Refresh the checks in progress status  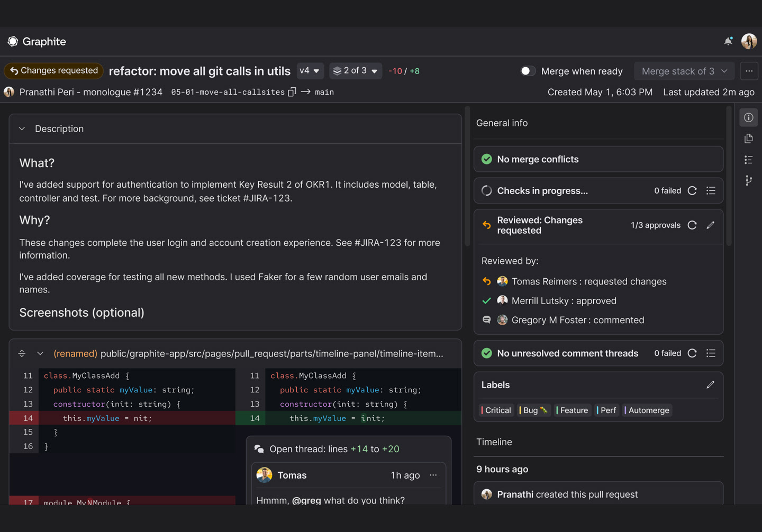(x=692, y=190)
